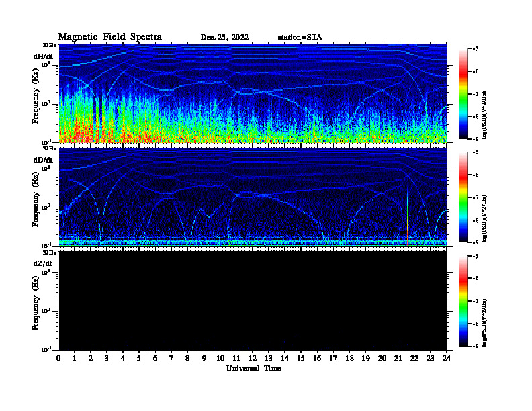Image resolution: width=532 pixels, height=411 pixels.
Task: Click the "-9" value on dH/dt colorbar
Action: coord(476,139)
